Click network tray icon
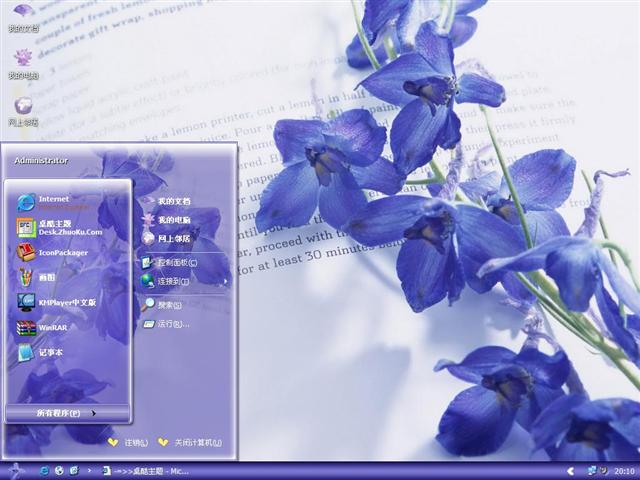This screenshot has width=640, height=480. (591, 471)
